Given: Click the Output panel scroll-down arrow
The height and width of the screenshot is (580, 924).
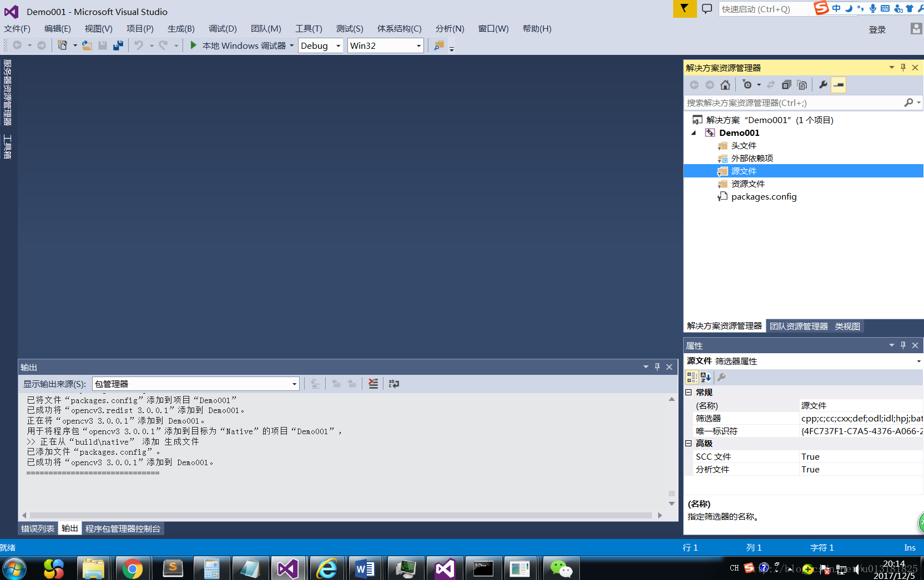Looking at the screenshot, I should pos(671,503).
